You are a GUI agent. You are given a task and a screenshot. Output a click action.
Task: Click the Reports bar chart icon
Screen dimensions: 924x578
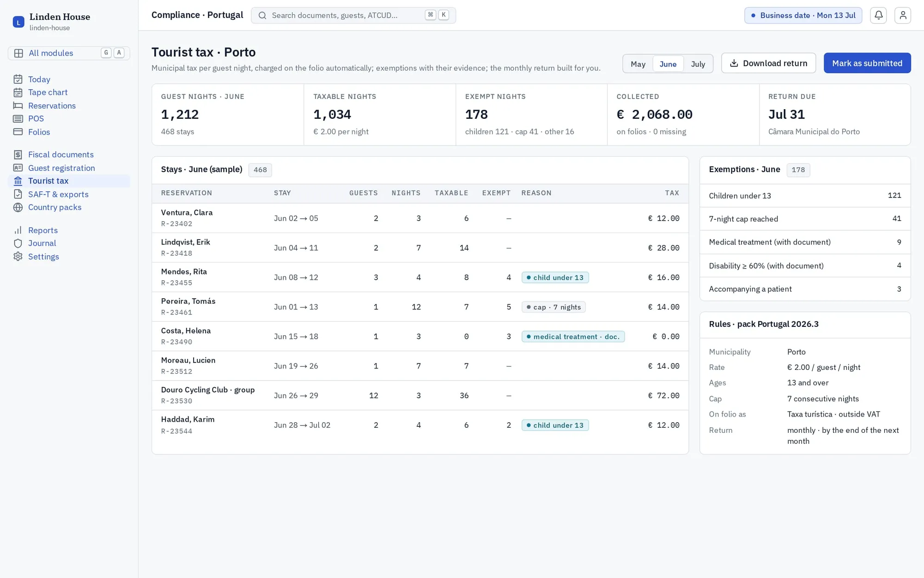point(18,230)
